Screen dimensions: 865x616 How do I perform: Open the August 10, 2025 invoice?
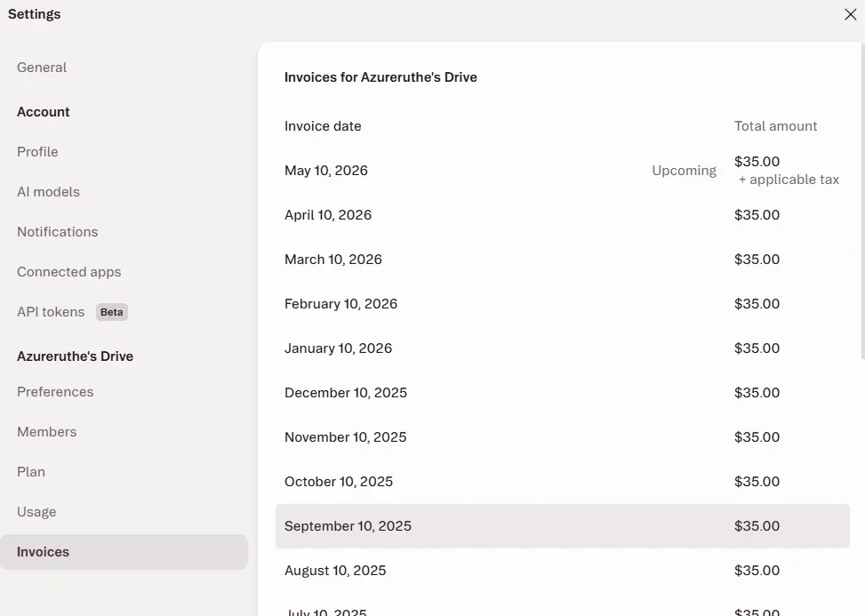pos(562,571)
